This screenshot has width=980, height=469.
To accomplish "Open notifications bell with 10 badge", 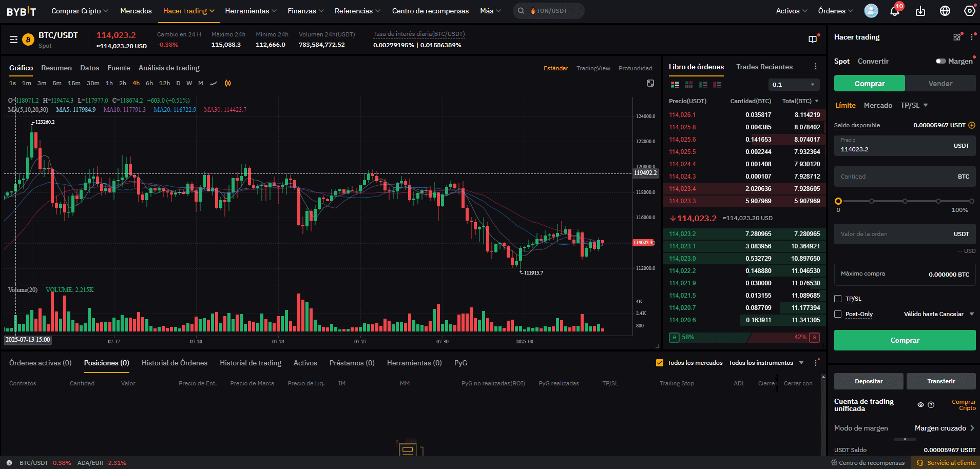I will [x=895, y=11].
